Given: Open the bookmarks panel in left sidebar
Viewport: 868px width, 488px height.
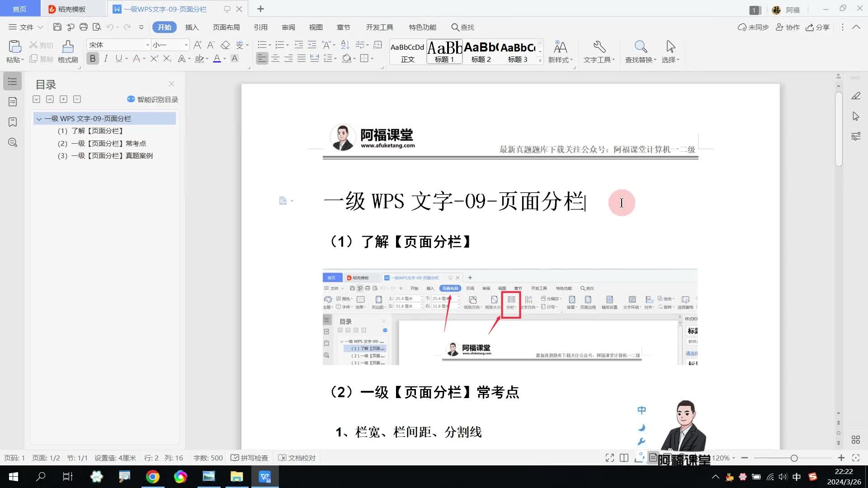Looking at the screenshot, I should [13, 122].
